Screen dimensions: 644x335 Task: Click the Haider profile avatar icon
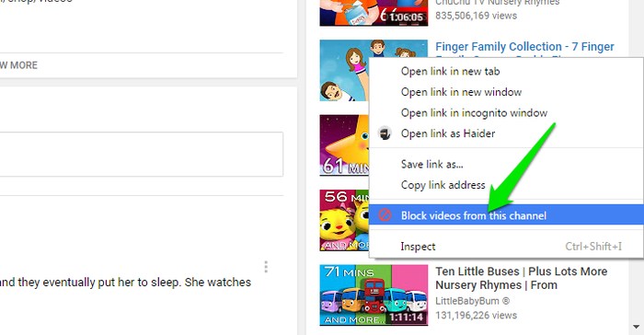click(385, 133)
